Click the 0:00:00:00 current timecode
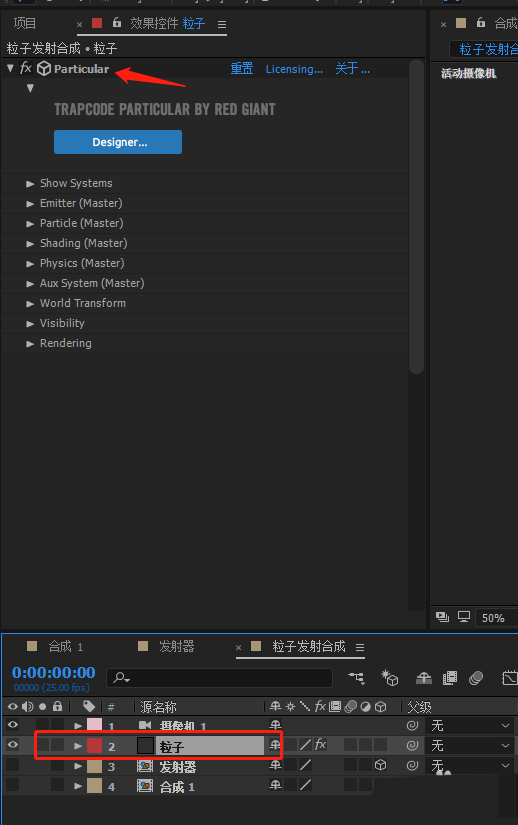Screen dimensions: 518x825 coord(54,672)
